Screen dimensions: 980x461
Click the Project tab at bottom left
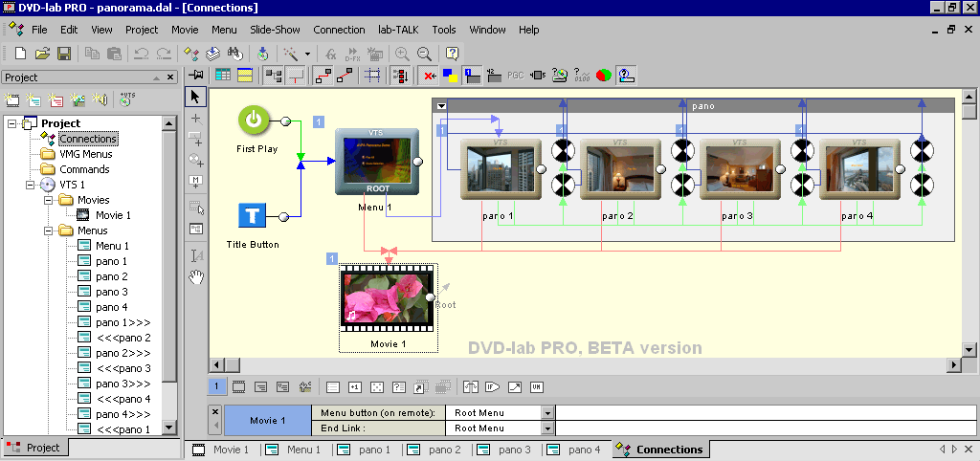click(x=35, y=448)
